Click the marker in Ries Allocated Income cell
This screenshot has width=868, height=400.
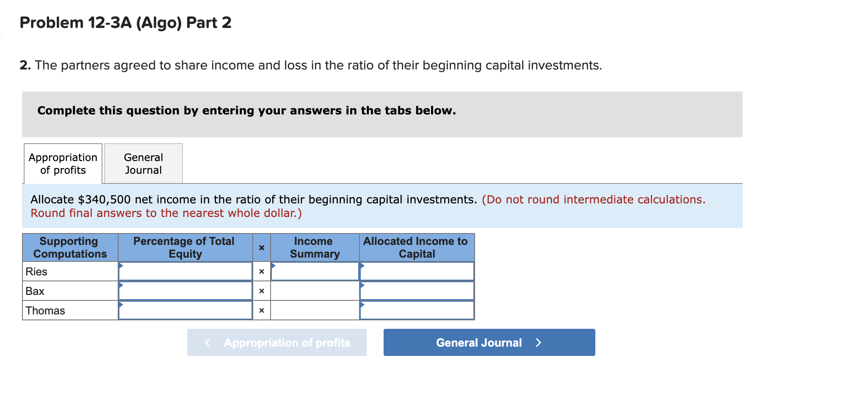[362, 266]
